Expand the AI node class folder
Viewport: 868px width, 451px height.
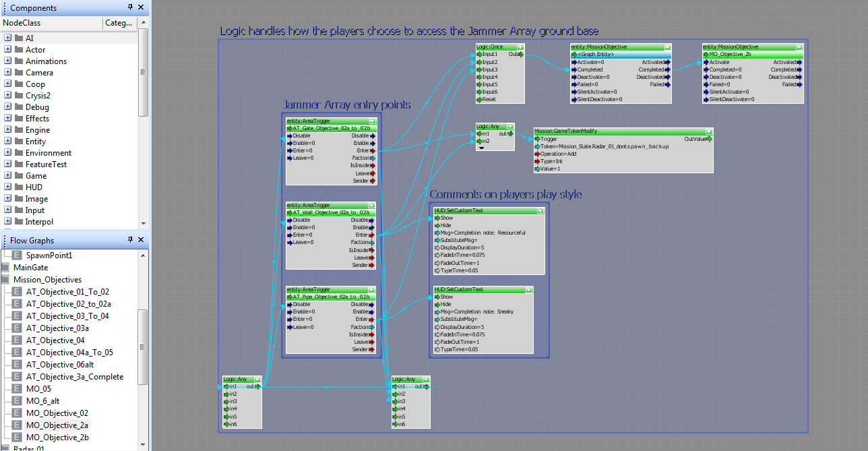[x=7, y=38]
